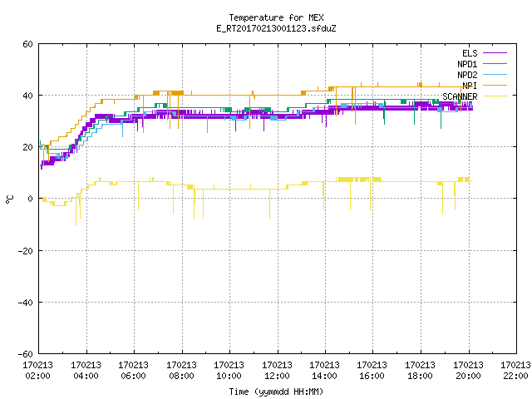Click the chart title 'Temperature for MEX'
Viewport: 532px width, 399px height.
coord(276,17)
